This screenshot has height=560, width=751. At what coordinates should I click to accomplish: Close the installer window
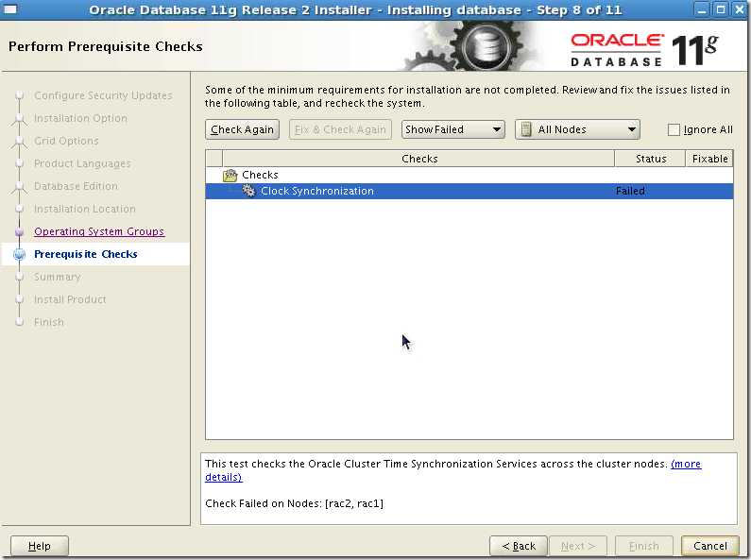[739, 9]
